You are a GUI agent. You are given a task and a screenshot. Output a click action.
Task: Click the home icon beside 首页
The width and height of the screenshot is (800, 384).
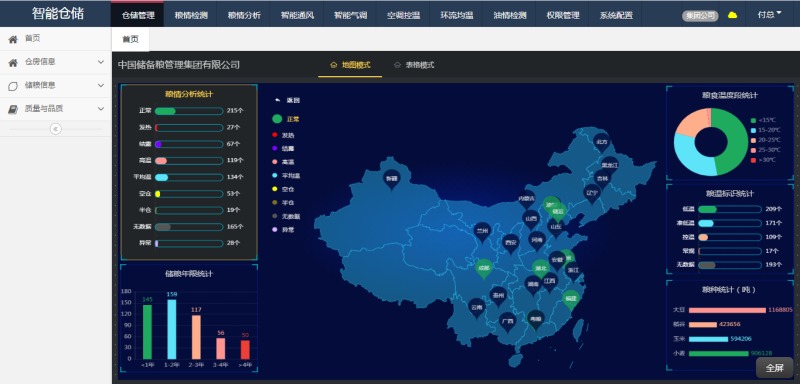(x=13, y=39)
